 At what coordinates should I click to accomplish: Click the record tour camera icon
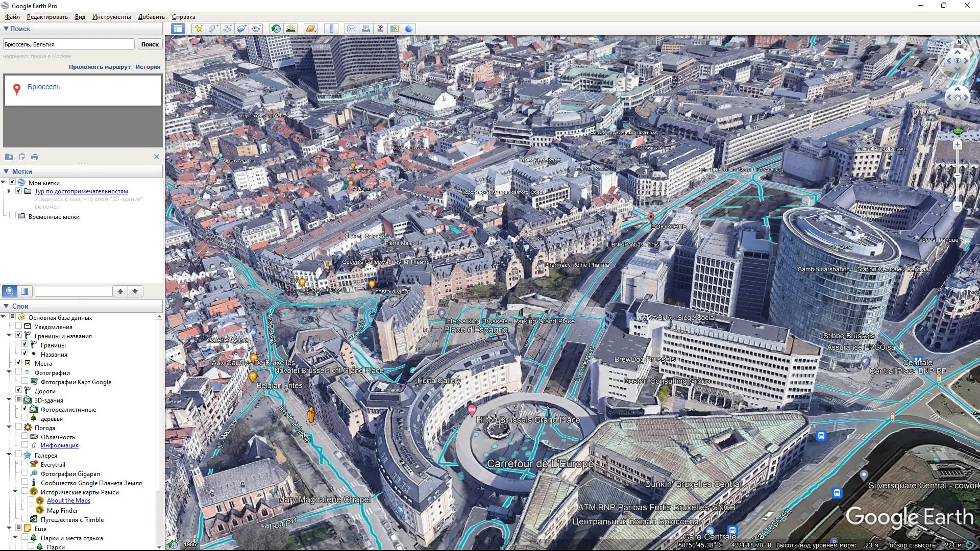(256, 29)
